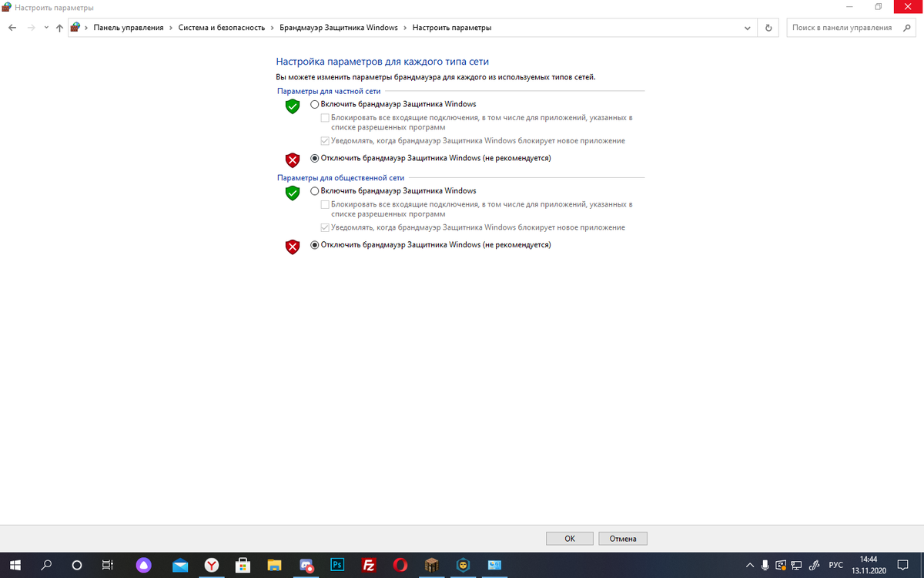The image size is (924, 578).
Task: Switch input language via 'РУС'
Action: (835, 564)
